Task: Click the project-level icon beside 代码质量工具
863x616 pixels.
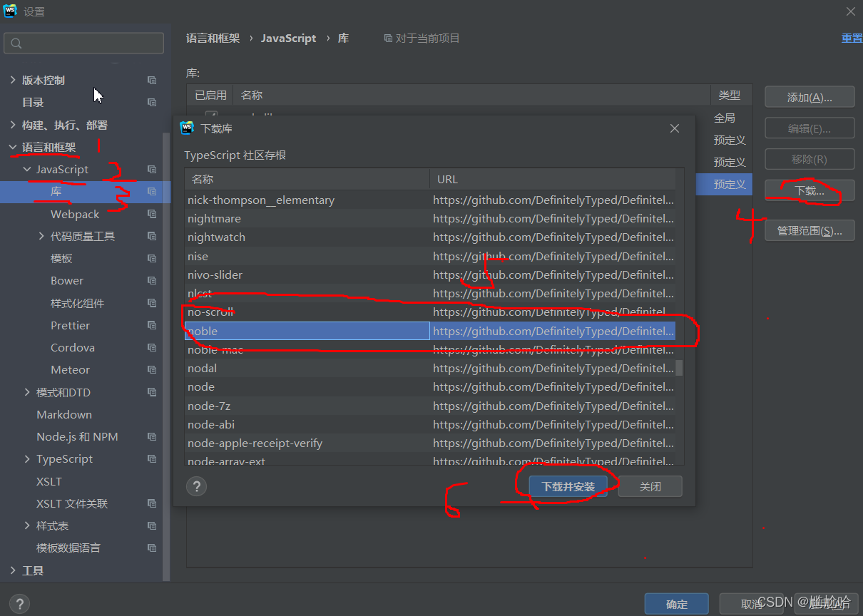Action: click(152, 236)
